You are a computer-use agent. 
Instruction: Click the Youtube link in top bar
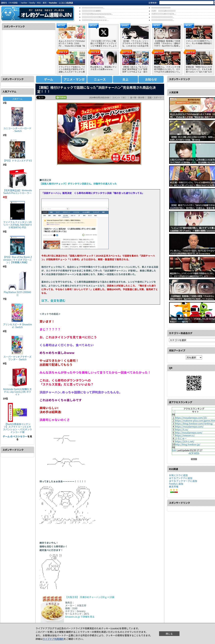pos(53,3)
